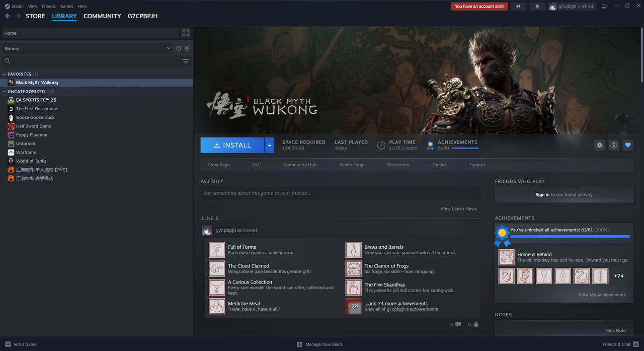Click the recent activity clock icon
The image size is (644, 351).
[x=178, y=48]
